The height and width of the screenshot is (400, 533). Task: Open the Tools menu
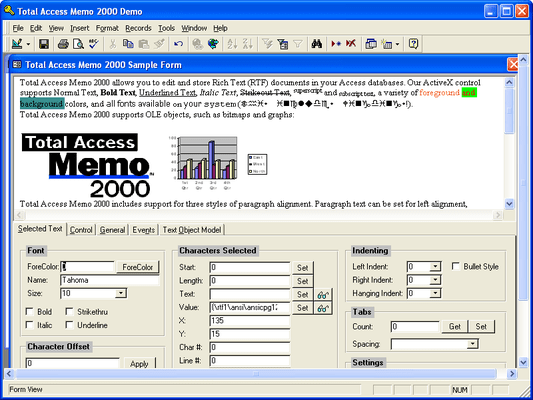(x=167, y=28)
